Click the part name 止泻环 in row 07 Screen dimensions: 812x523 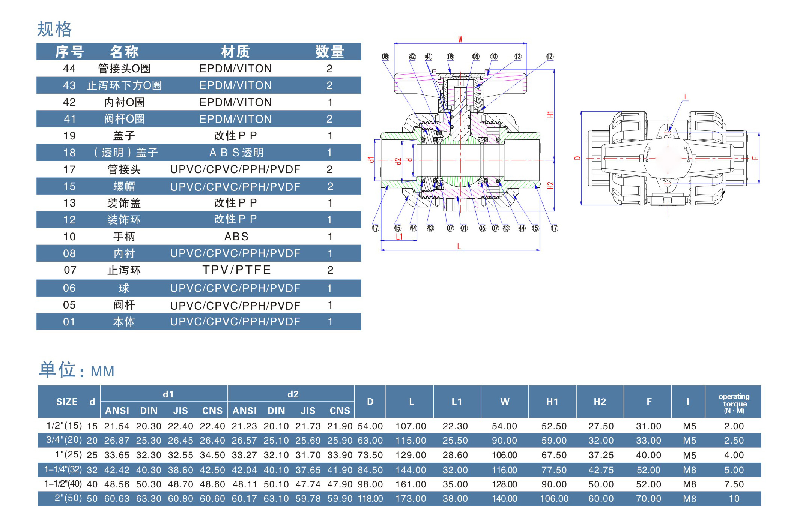coord(124,270)
